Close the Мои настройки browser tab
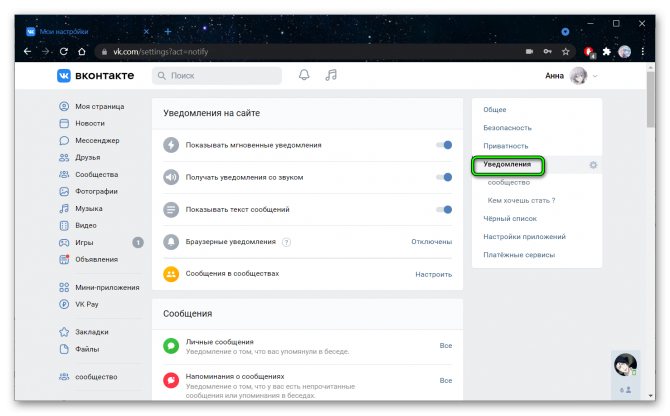This screenshot has height=416, width=670. [x=146, y=32]
